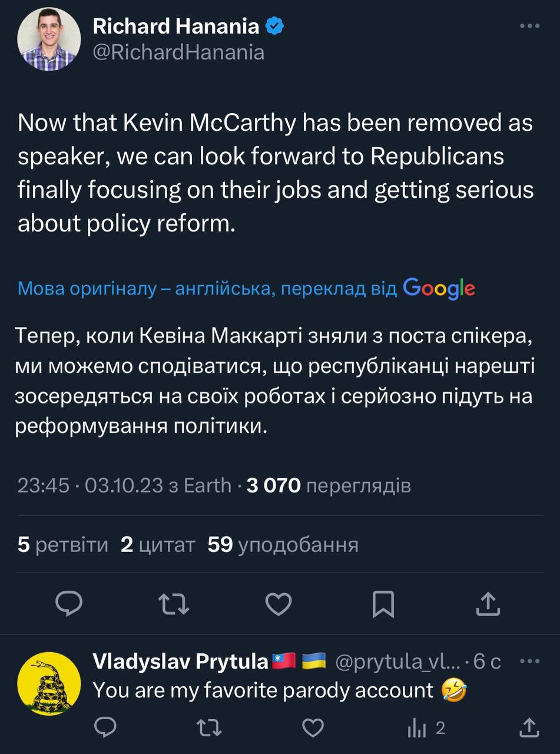Open more options for main tweet

pos(529,27)
